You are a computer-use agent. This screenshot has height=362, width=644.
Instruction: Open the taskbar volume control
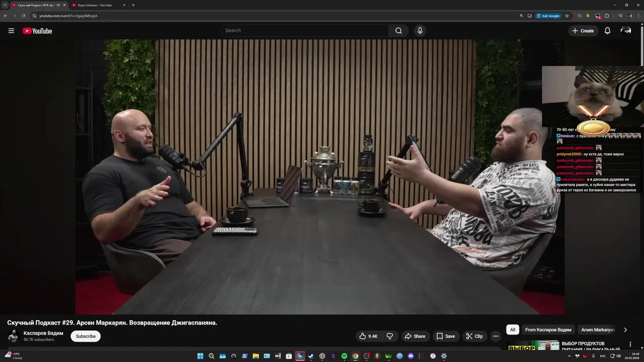[619, 356]
